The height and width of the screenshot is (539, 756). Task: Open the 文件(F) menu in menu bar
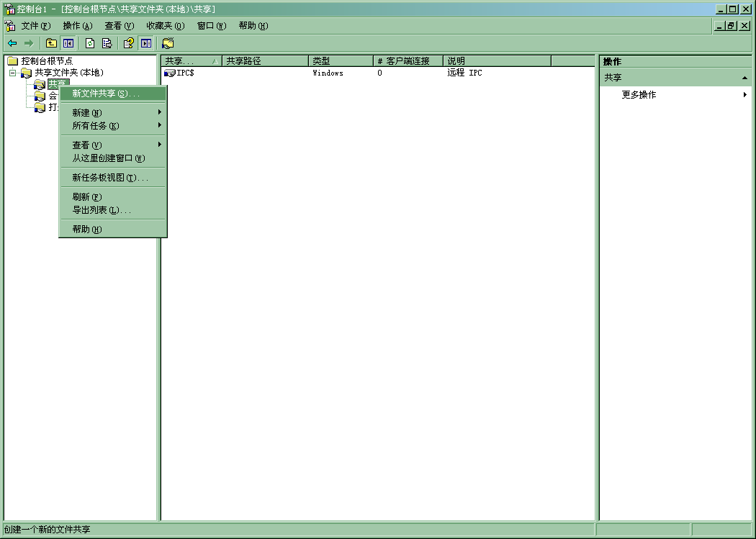36,25
